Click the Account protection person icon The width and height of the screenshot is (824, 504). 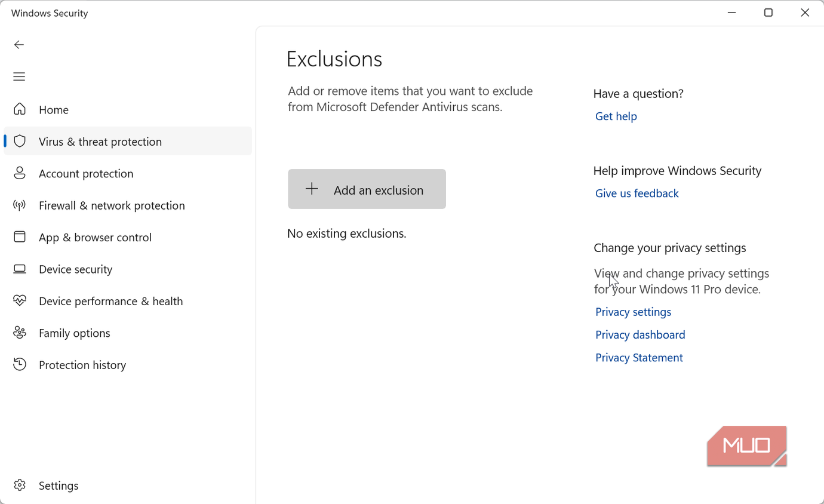tap(20, 173)
